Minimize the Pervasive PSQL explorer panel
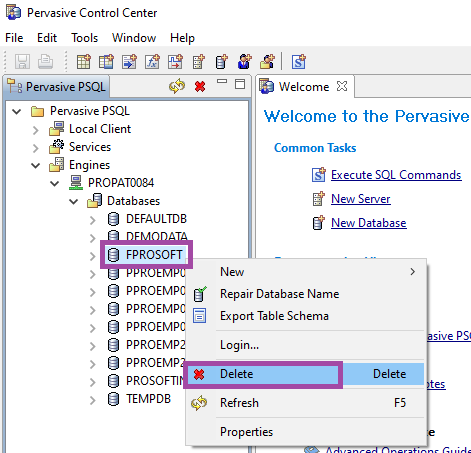 click(222, 81)
